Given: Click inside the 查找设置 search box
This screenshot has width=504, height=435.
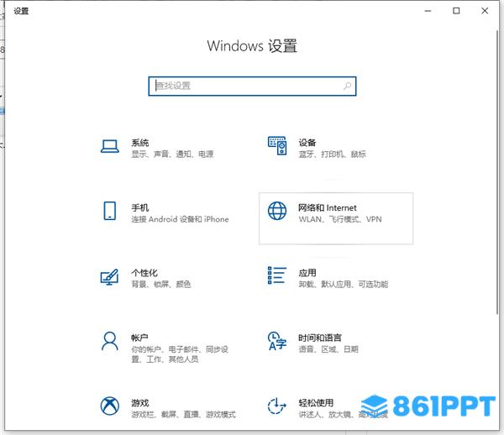Looking at the screenshot, I should coord(252,86).
